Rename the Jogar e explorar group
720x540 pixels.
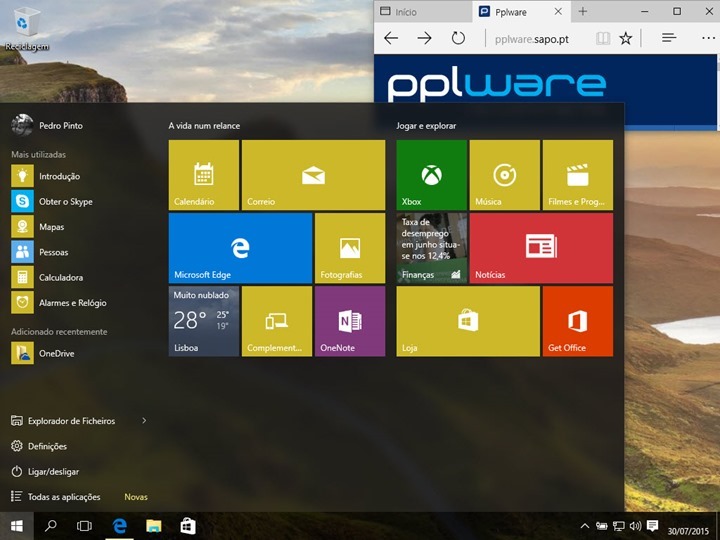tap(427, 125)
